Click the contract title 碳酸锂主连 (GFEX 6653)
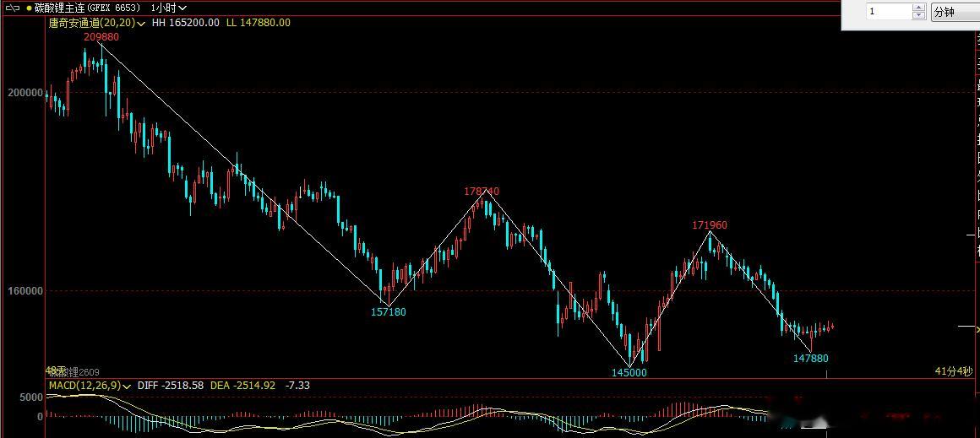980x438 pixels. click(88, 8)
